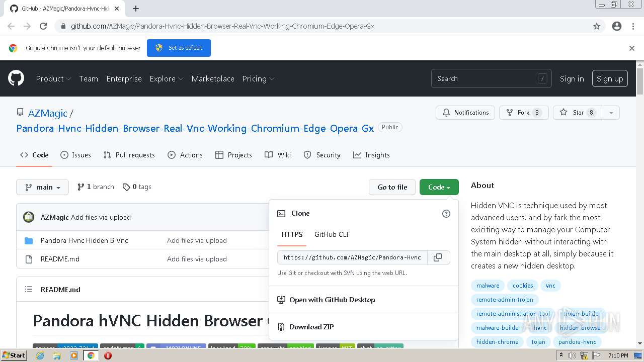Open the 1 branch link

[96, 187]
